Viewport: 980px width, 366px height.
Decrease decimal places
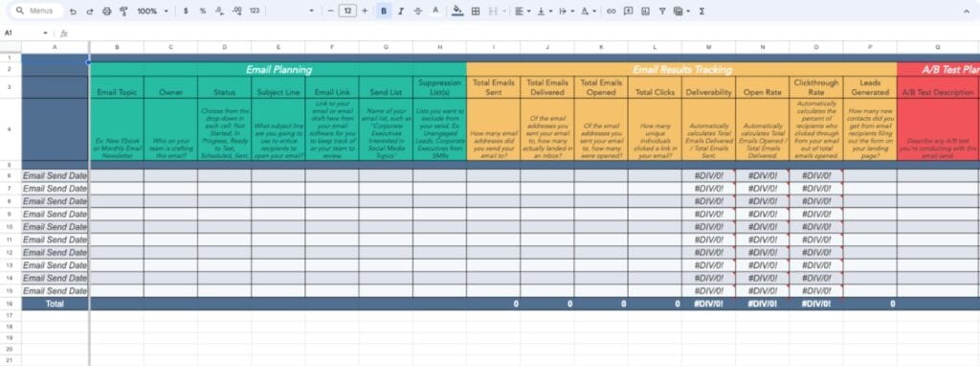coord(219,11)
